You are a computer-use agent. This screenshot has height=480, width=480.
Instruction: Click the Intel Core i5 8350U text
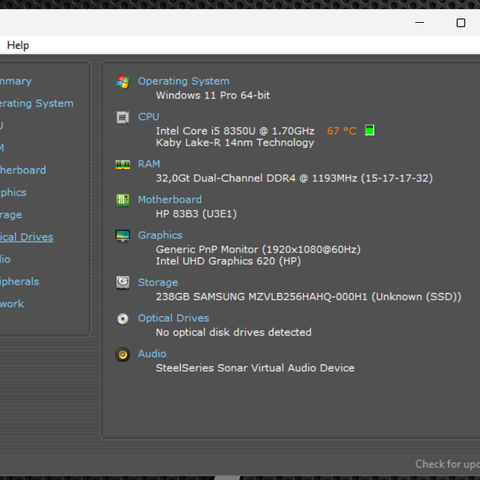pos(235,131)
